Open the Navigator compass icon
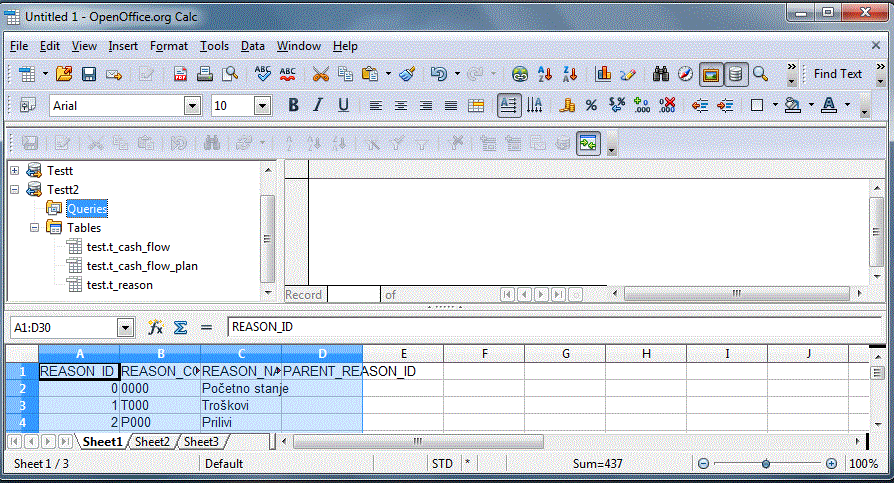Image resolution: width=894 pixels, height=483 pixels. (x=685, y=74)
